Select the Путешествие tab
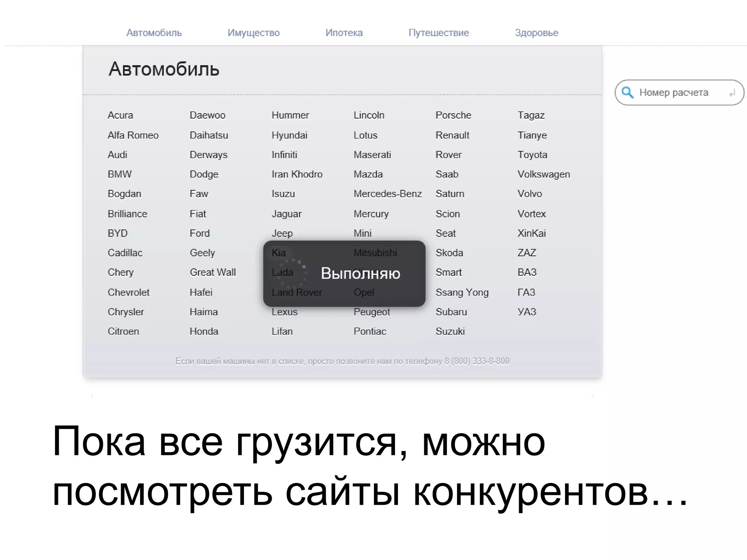Viewport: 747px width, 560px height. pos(439,33)
